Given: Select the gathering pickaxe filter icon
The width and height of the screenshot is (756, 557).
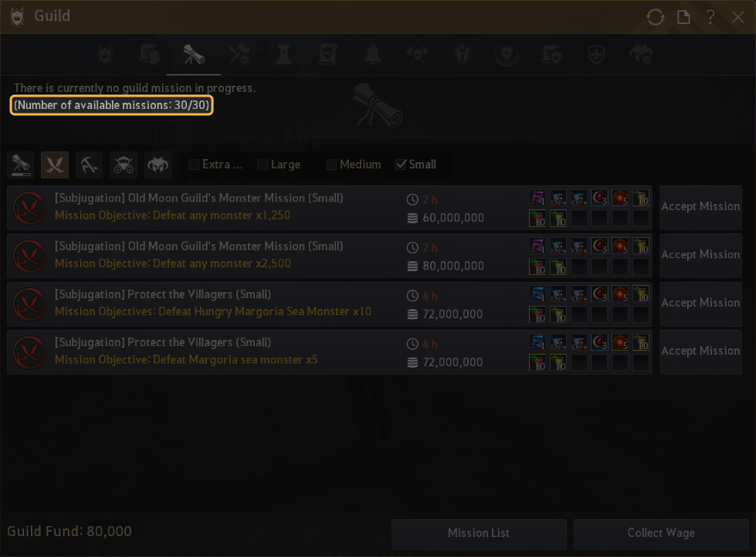Looking at the screenshot, I should (90, 165).
